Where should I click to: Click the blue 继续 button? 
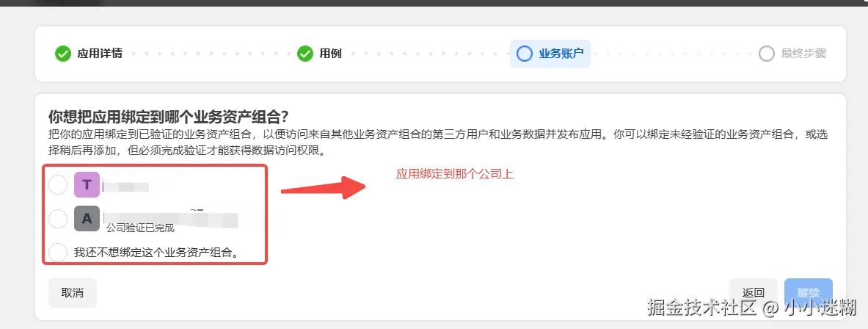[809, 293]
